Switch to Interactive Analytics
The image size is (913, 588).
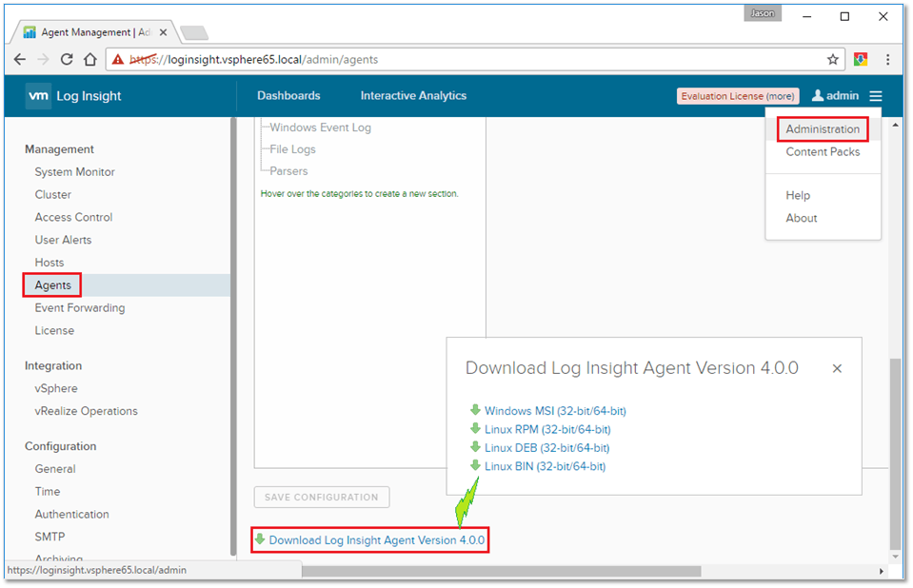tap(413, 95)
